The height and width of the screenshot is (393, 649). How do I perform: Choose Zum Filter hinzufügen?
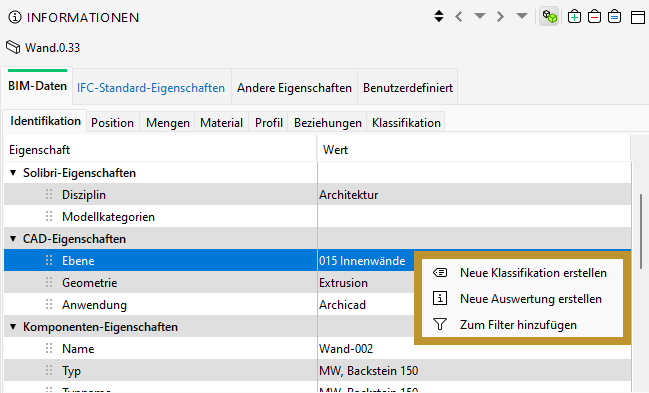(x=522, y=325)
